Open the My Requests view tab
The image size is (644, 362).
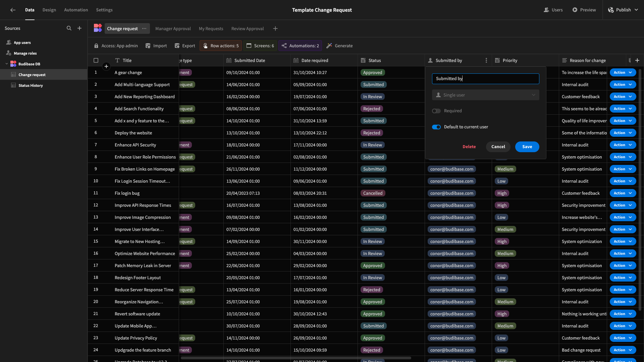(211, 29)
